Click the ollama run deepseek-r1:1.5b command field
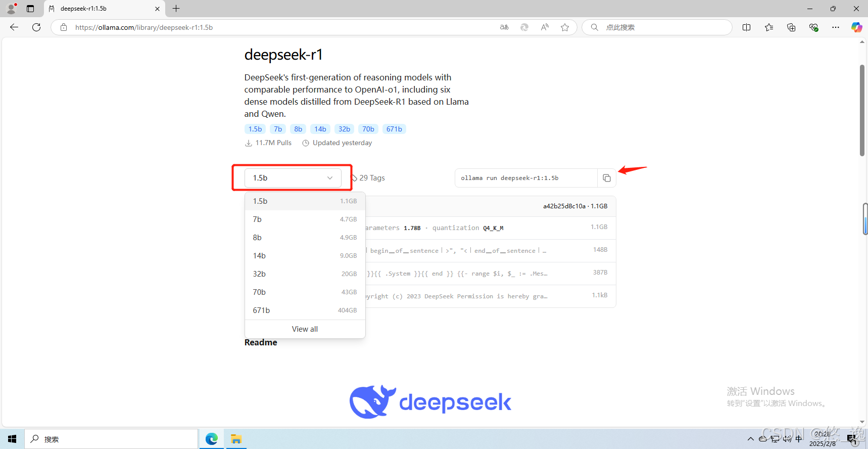The image size is (868, 449). (x=526, y=178)
